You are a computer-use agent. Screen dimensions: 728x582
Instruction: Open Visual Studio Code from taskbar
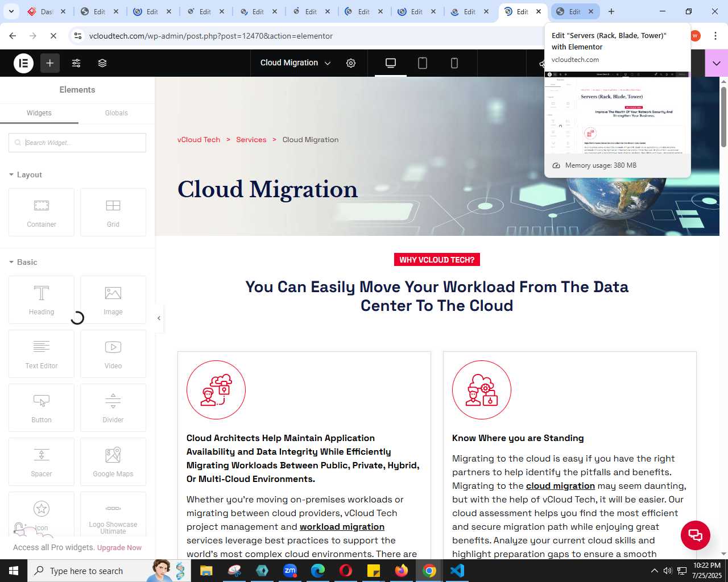(x=457, y=571)
